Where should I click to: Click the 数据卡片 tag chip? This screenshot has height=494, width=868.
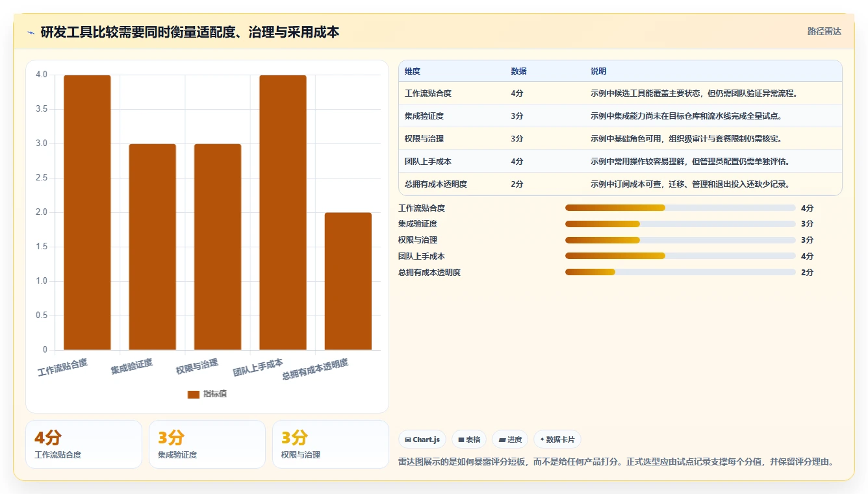(x=557, y=439)
